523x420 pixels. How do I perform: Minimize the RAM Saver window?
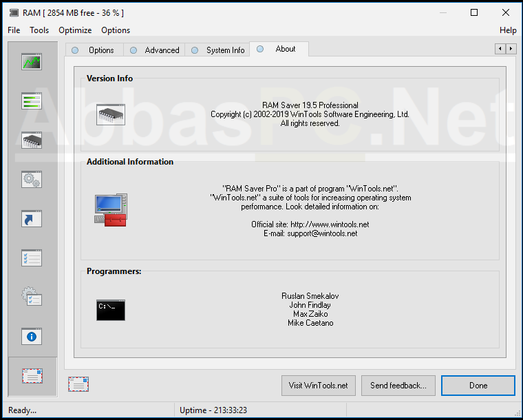coord(443,12)
